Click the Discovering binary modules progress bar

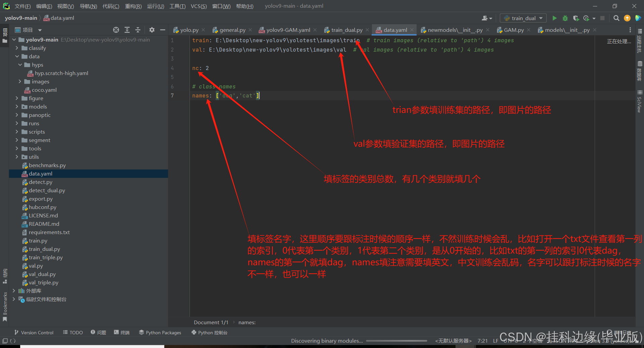point(396,341)
